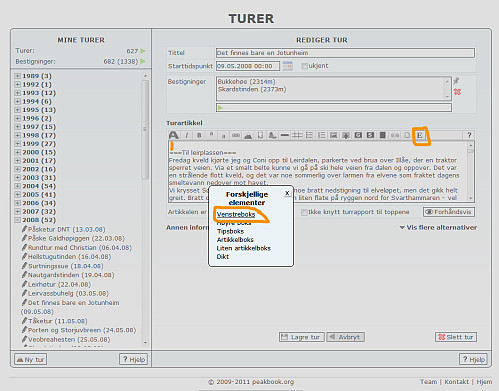The image size is (499, 391).
Task: Apply bold formatting in article toolbar
Action: click(199, 135)
